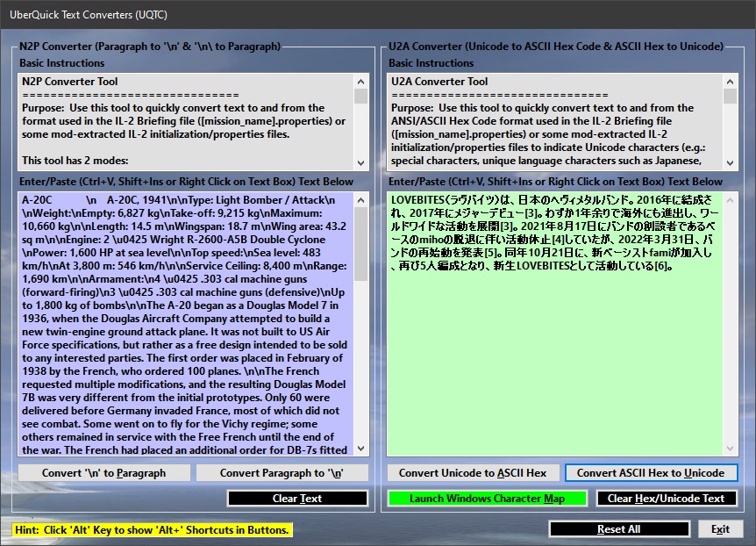The image size is (756, 546).
Task: Click the N2P Basic Instructions text area
Action: pos(186,122)
